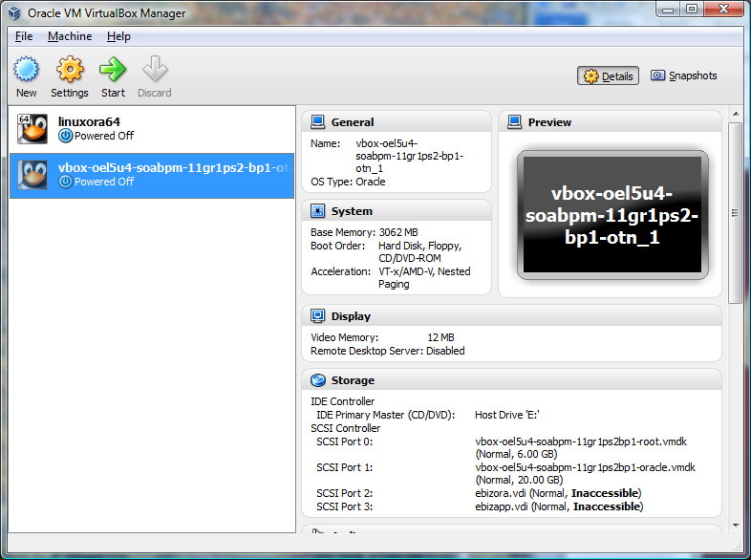Click vbox-oel5u4 Powered Off status icon
Viewport: 751px width, 560px height.
66,182
